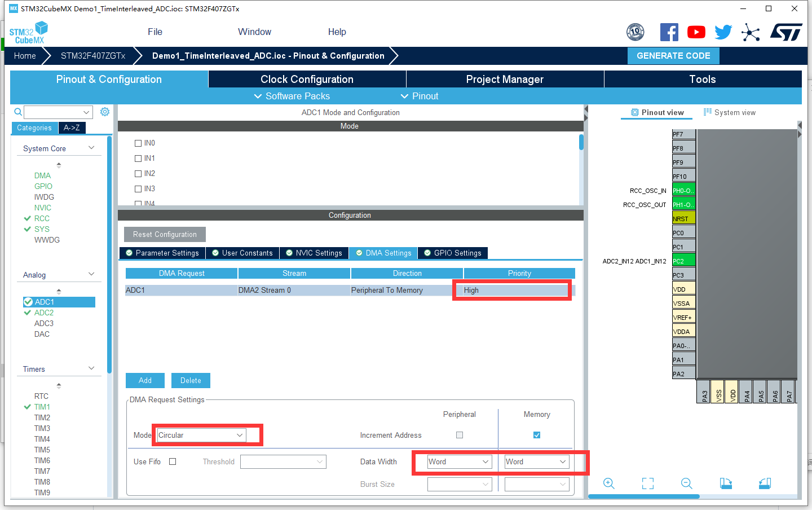Image resolution: width=812 pixels, height=510 pixels.
Task: Click the green PC2 pin
Action: (683, 261)
